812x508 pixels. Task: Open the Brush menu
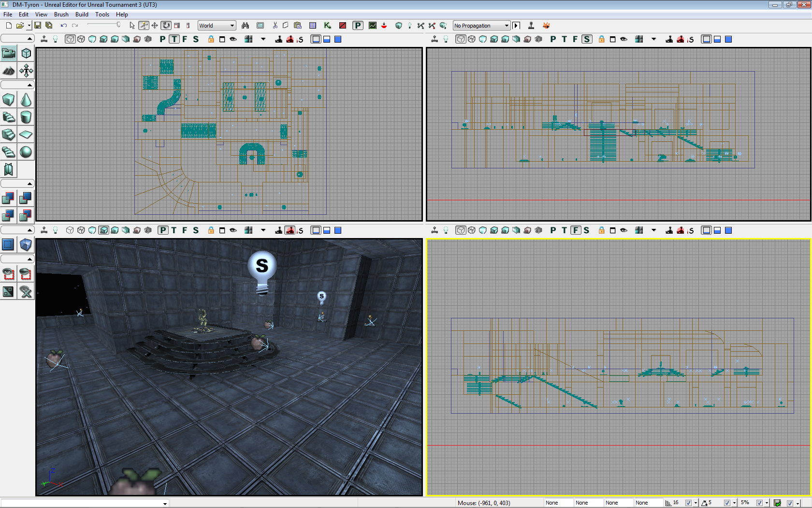61,15
